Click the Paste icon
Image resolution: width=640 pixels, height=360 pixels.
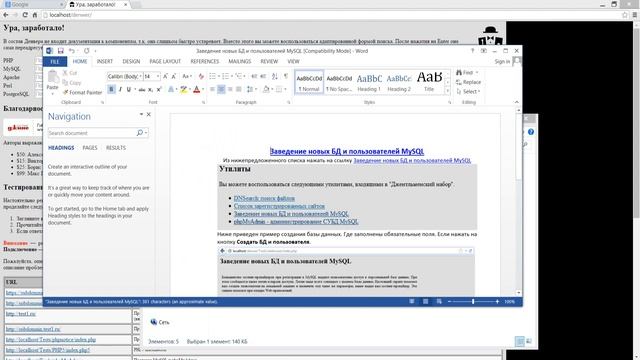[x=53, y=77]
